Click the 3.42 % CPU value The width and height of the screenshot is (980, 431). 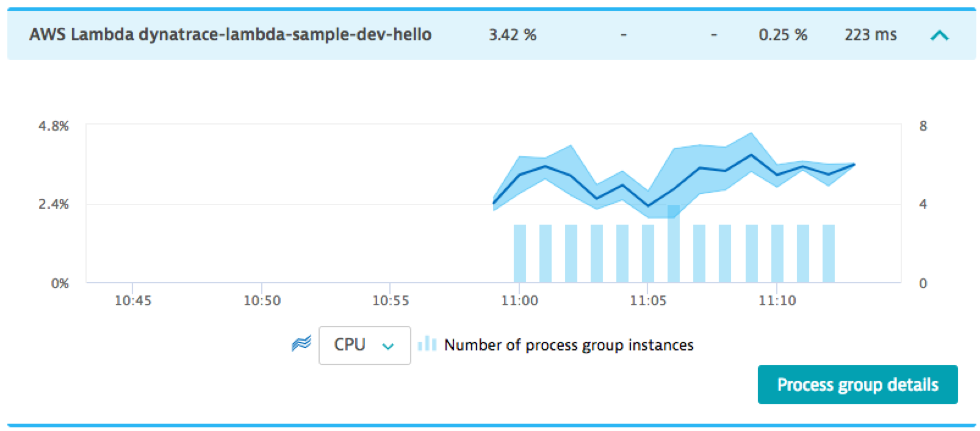click(513, 35)
